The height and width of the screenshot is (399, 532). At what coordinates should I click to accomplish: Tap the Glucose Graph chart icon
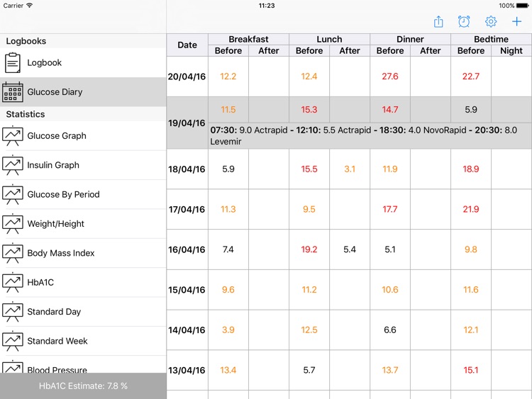pyautogui.click(x=13, y=135)
